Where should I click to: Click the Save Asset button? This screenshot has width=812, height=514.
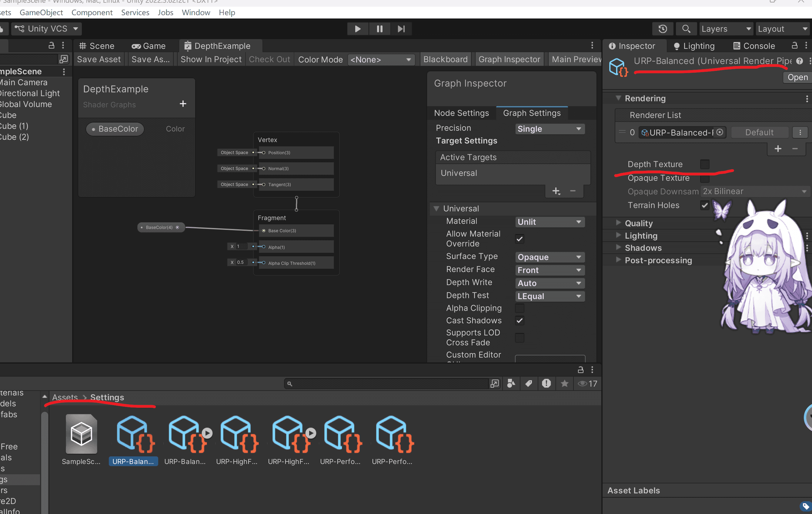99,59
